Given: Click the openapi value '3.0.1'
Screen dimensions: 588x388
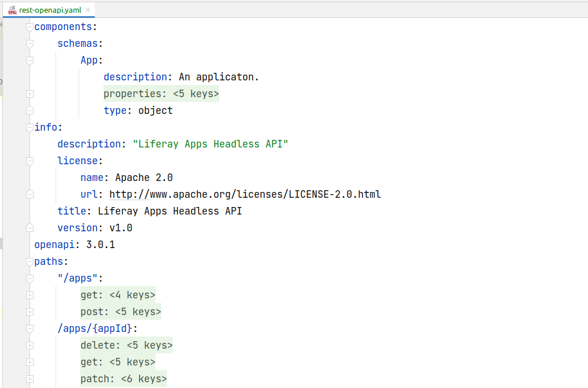Looking at the screenshot, I should [x=101, y=245].
